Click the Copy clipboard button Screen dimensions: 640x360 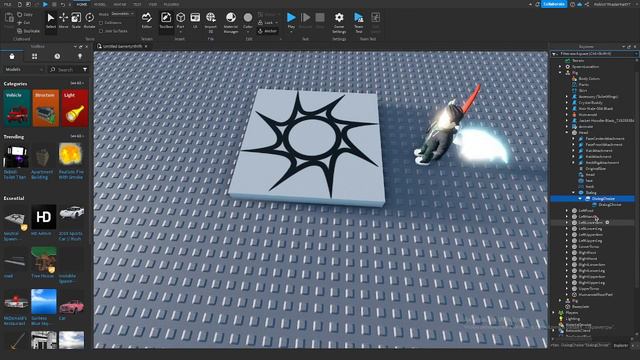[25, 14]
